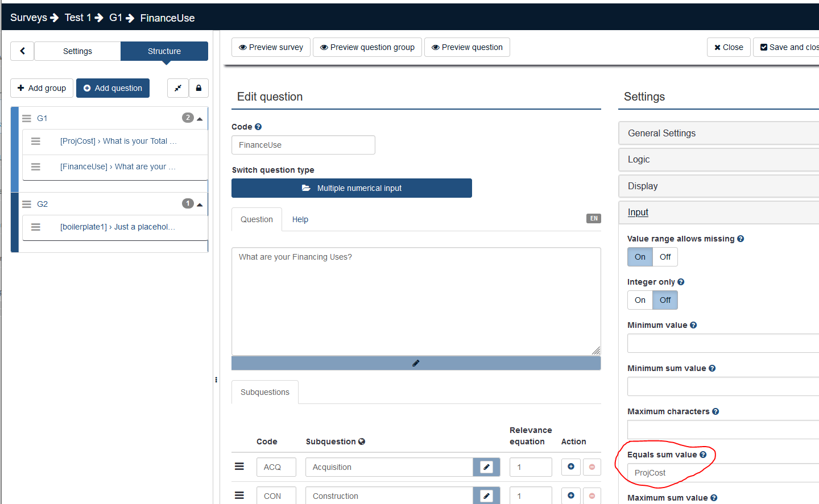Open help for Equals sum value

703,455
